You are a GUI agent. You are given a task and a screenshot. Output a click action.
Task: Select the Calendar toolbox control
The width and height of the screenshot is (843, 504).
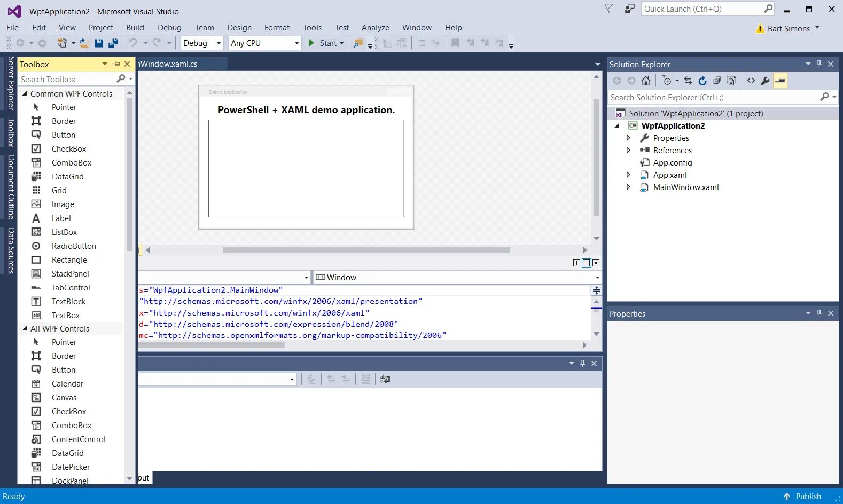67,383
